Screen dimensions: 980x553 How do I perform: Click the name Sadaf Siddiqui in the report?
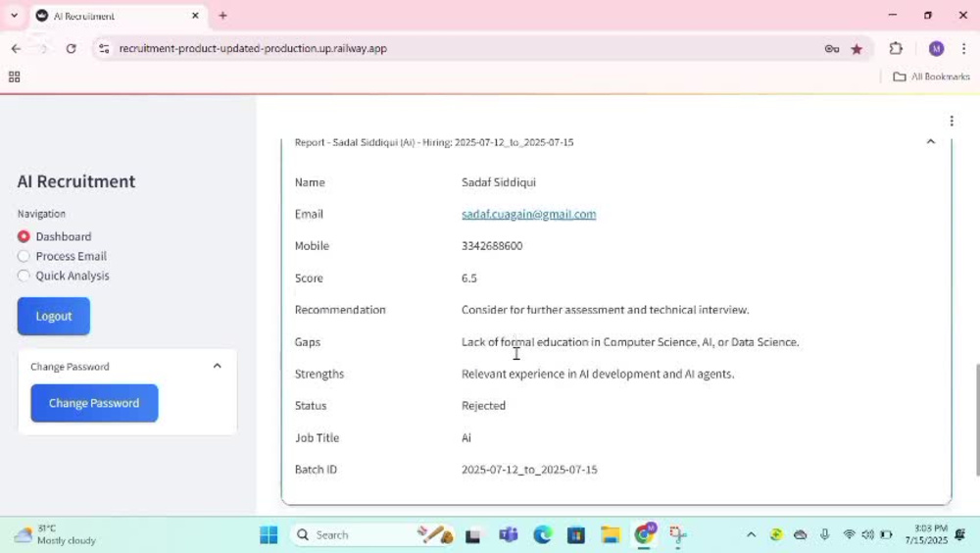tap(499, 182)
